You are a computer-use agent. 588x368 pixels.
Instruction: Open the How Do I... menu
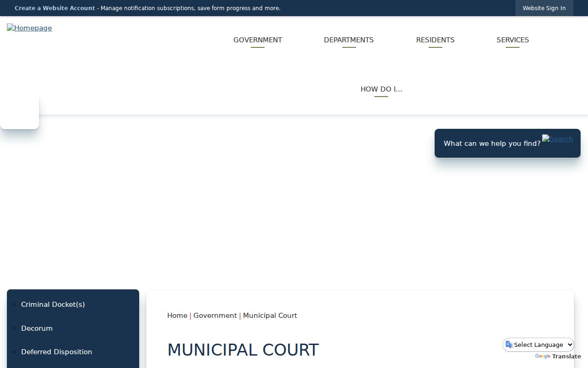pos(381,89)
